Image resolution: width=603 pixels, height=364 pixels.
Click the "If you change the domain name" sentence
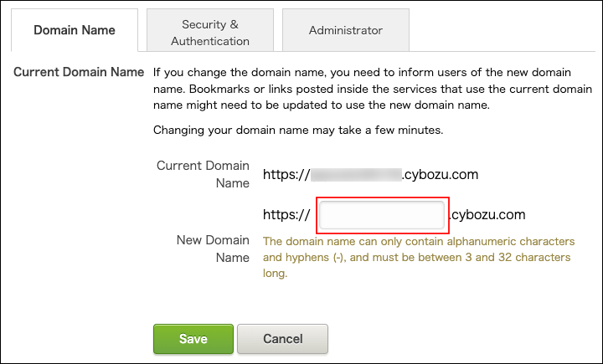251,72
